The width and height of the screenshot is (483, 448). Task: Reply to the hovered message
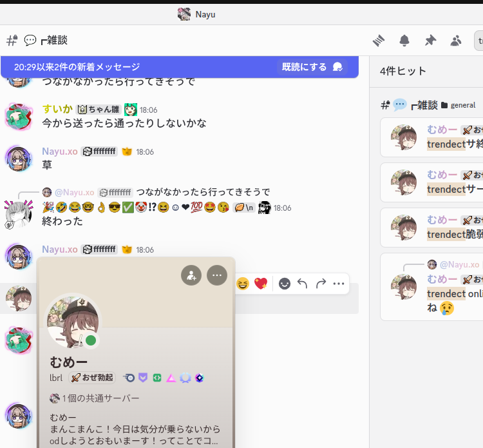pyautogui.click(x=303, y=284)
